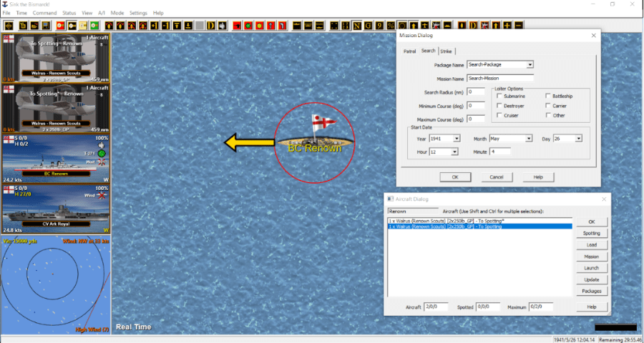This screenshot has width=644, height=343.
Task: Click the Mission Name input field
Action: tap(501, 78)
